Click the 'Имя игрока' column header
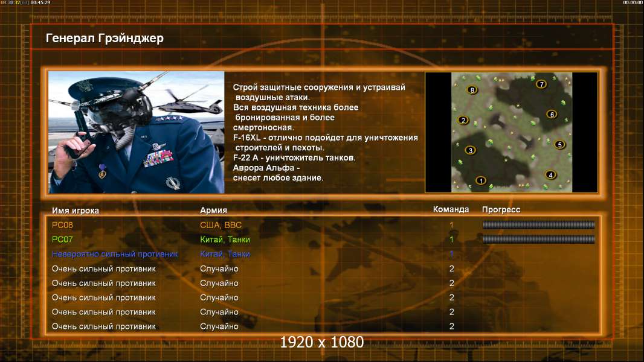Screen dimensions: 644x362 (75, 211)
